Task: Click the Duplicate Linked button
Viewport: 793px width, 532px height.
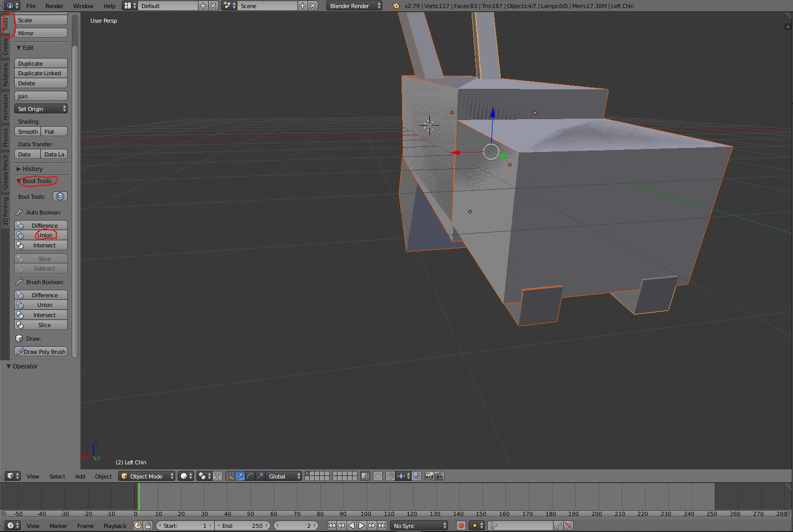Action: [x=41, y=73]
